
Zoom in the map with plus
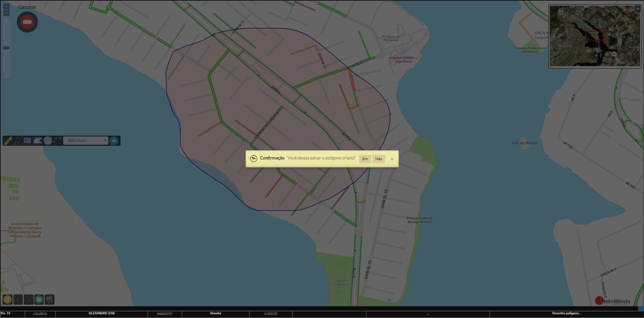tap(6, 7)
